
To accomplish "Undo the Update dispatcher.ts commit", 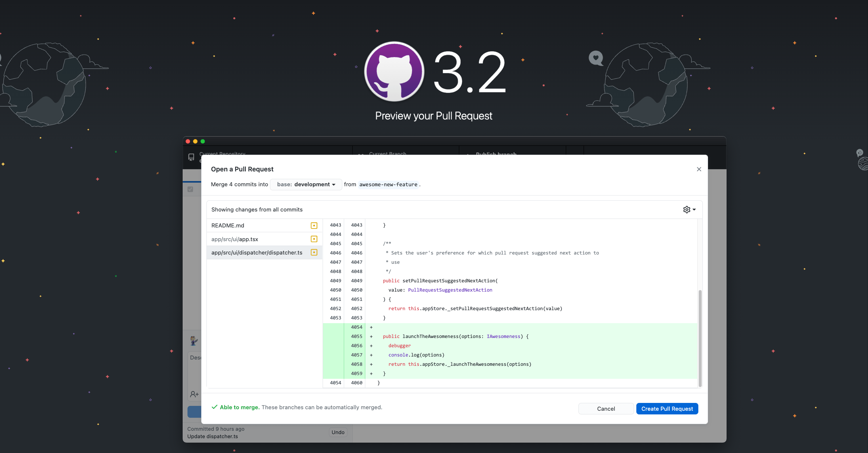I will click(337, 432).
